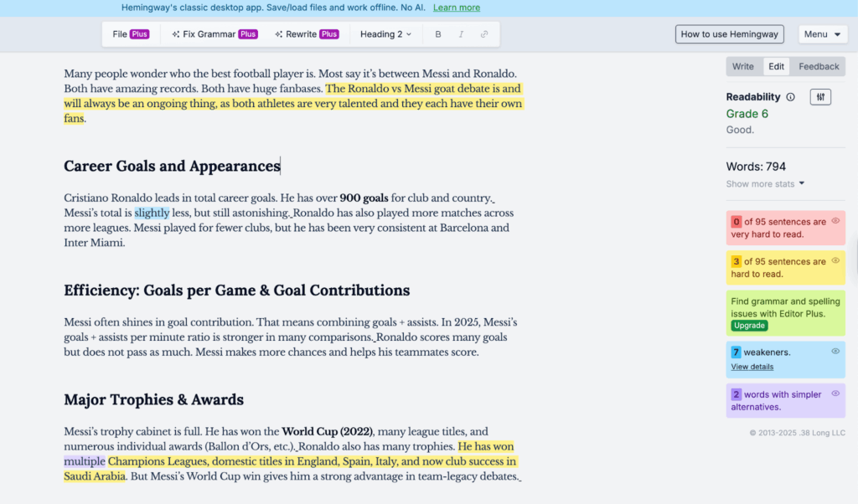The height and width of the screenshot is (504, 858).
Task: Open the Learn more link in banner
Action: click(457, 8)
